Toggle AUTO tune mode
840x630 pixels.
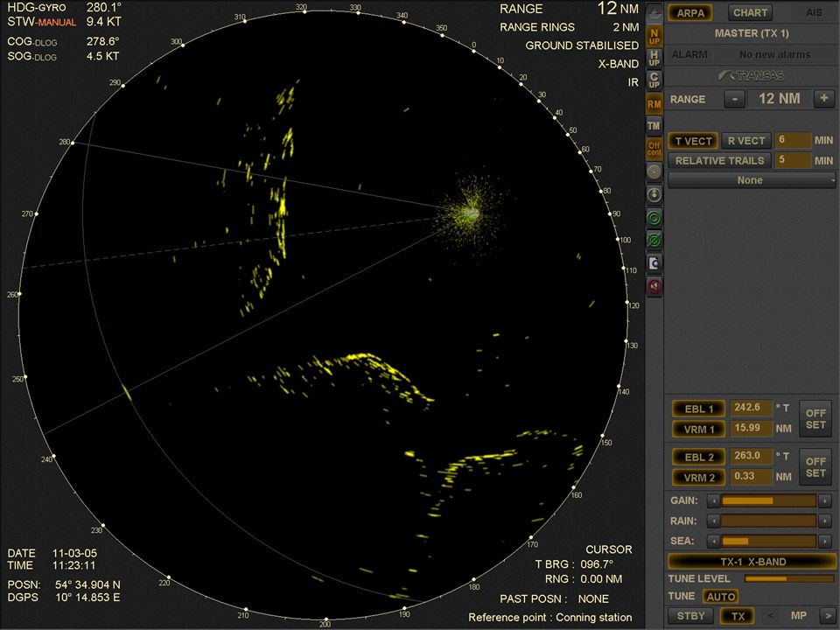(x=720, y=596)
